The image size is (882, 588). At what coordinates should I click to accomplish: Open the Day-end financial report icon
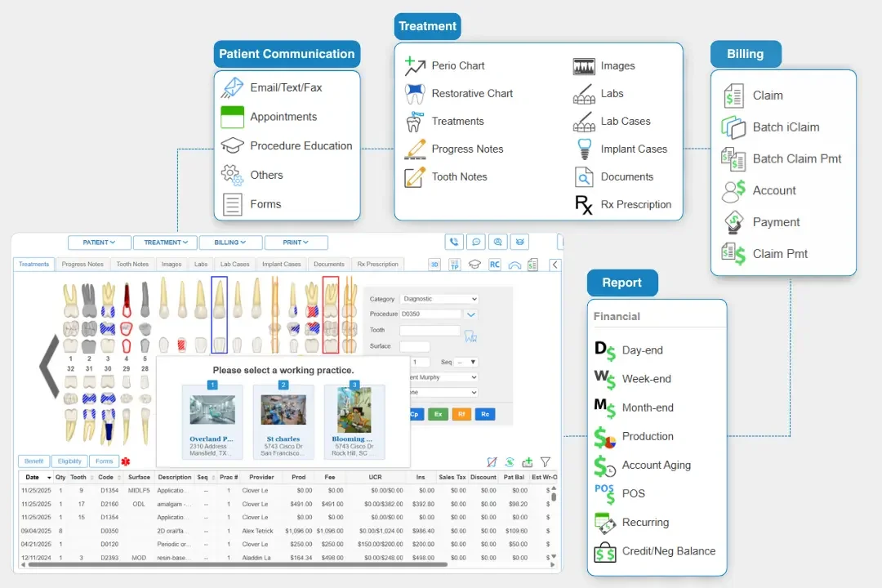tap(603, 350)
